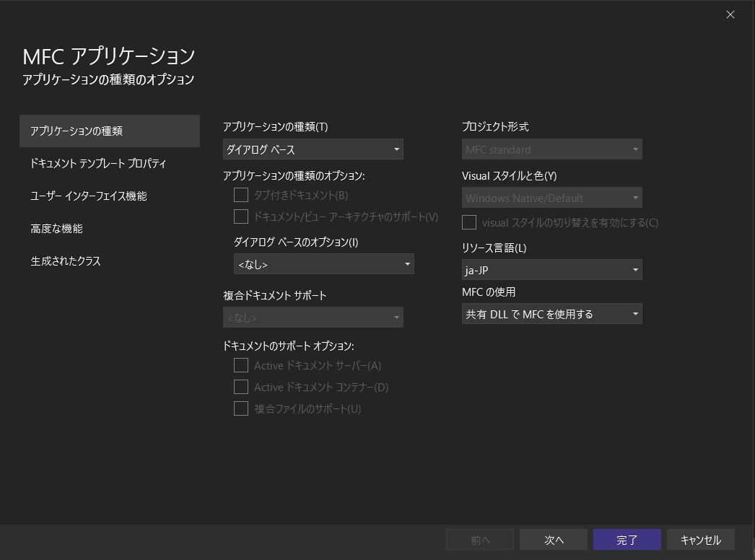This screenshot has height=560, width=755.
Task: Open ドキュメント テンプレート プロパティ page
Action: click(x=98, y=164)
